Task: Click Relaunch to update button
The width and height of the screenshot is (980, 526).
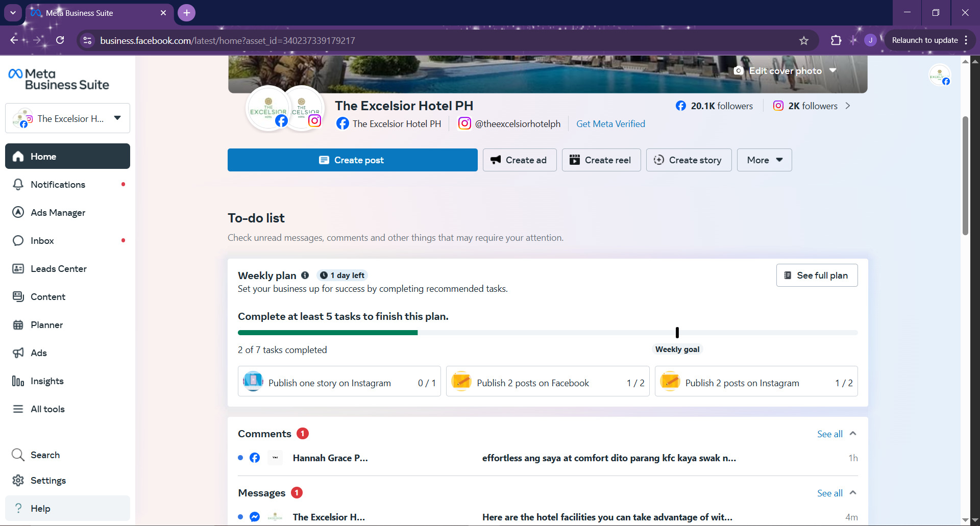Action: [925, 40]
